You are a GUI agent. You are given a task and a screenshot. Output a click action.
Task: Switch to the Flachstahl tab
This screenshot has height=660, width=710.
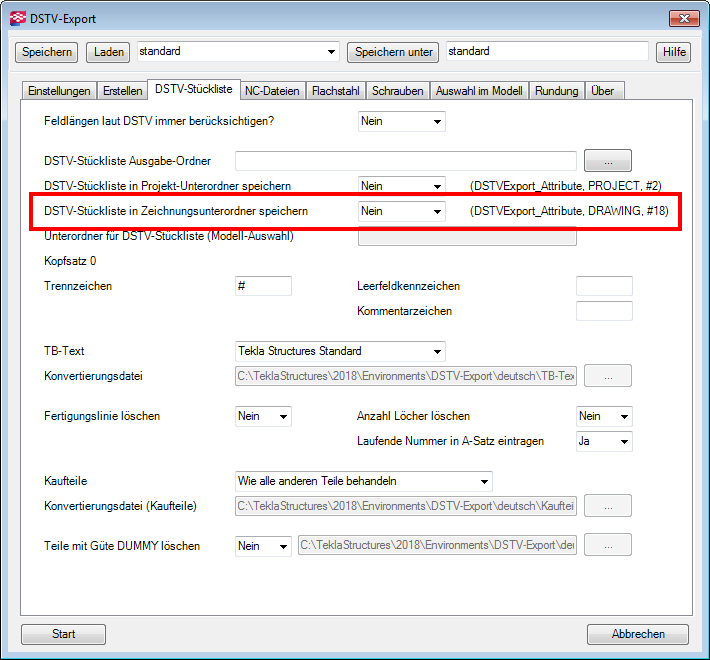point(336,91)
